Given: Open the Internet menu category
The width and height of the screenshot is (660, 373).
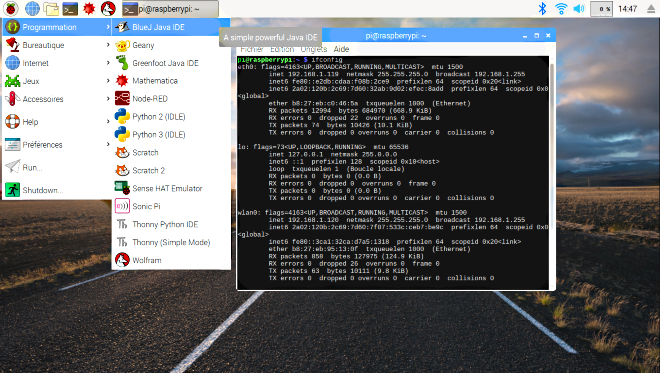Looking at the screenshot, I should (x=57, y=63).
